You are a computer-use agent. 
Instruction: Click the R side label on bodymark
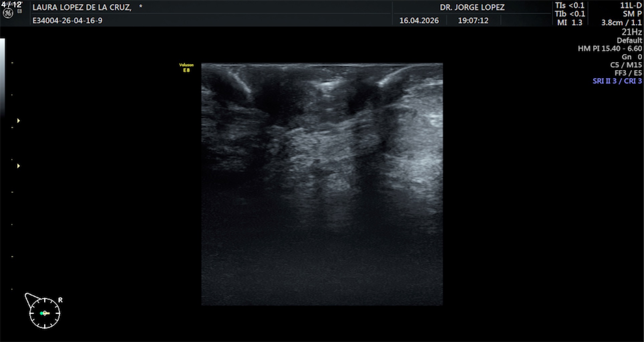point(60,300)
